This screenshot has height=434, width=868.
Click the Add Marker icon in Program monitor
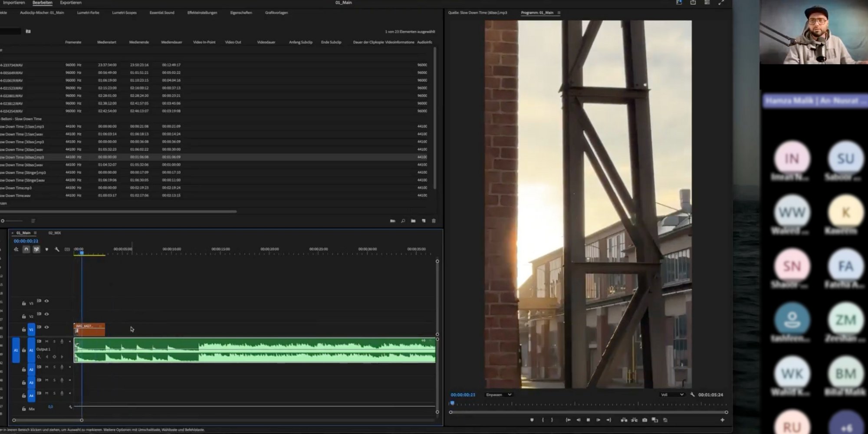click(x=532, y=420)
